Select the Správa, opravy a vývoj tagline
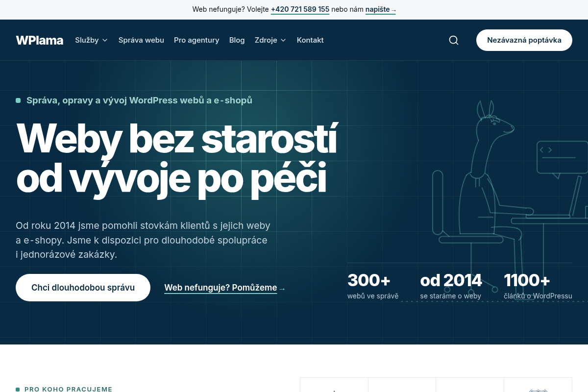The width and height of the screenshot is (588, 392). (x=139, y=100)
